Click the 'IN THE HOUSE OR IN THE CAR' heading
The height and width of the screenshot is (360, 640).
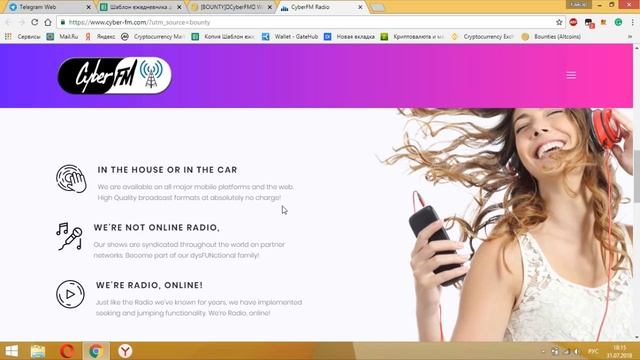pos(167,170)
